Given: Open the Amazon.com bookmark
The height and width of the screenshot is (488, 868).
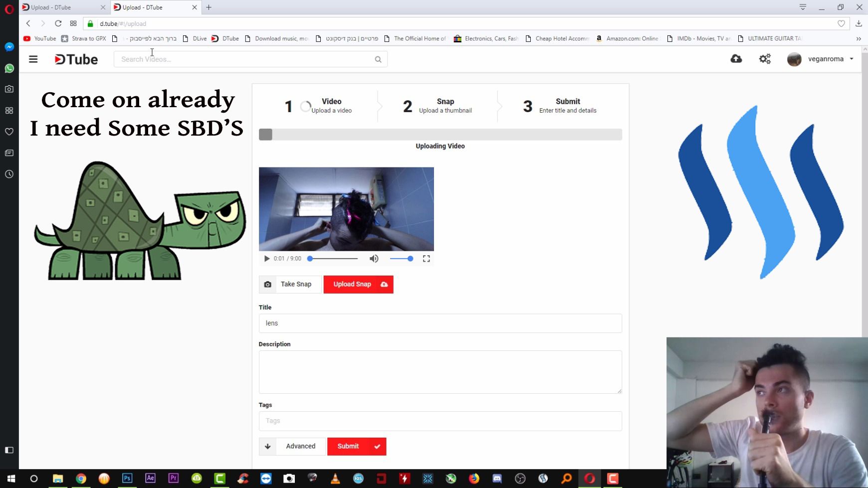Looking at the screenshot, I should (x=628, y=38).
